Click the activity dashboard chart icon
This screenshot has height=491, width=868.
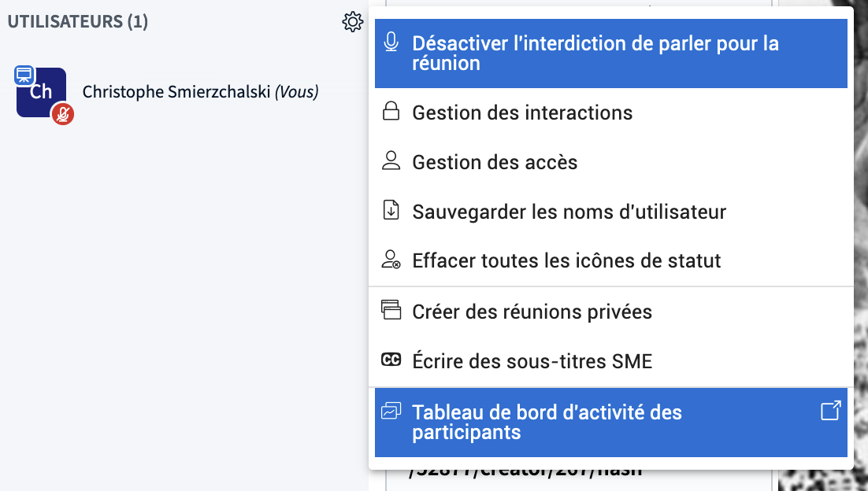(391, 411)
